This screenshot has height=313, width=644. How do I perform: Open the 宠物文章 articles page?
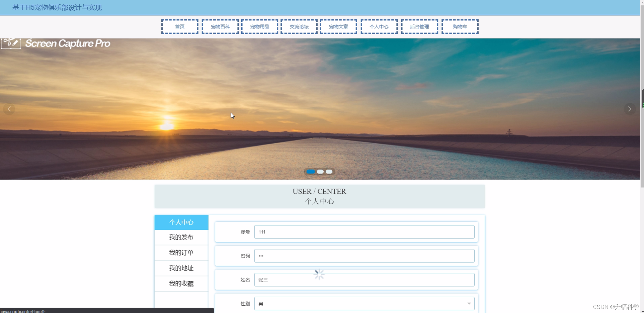(338, 27)
